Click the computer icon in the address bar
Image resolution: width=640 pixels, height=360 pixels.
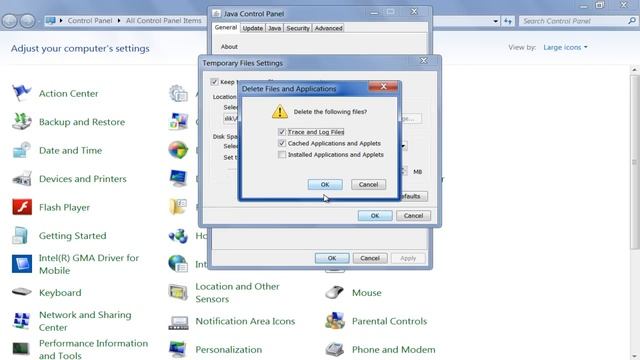51,20
